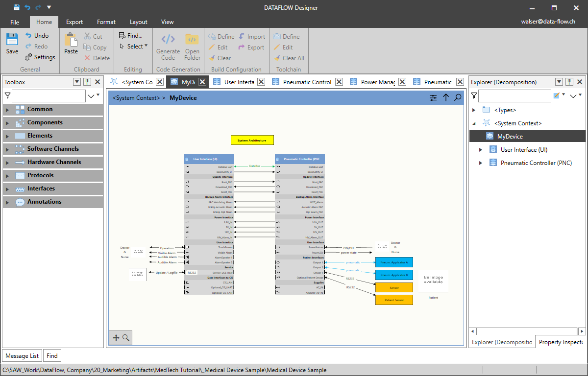This screenshot has width=588, height=376.
Task: Select the Pneum. Applicator A block
Action: point(394,262)
